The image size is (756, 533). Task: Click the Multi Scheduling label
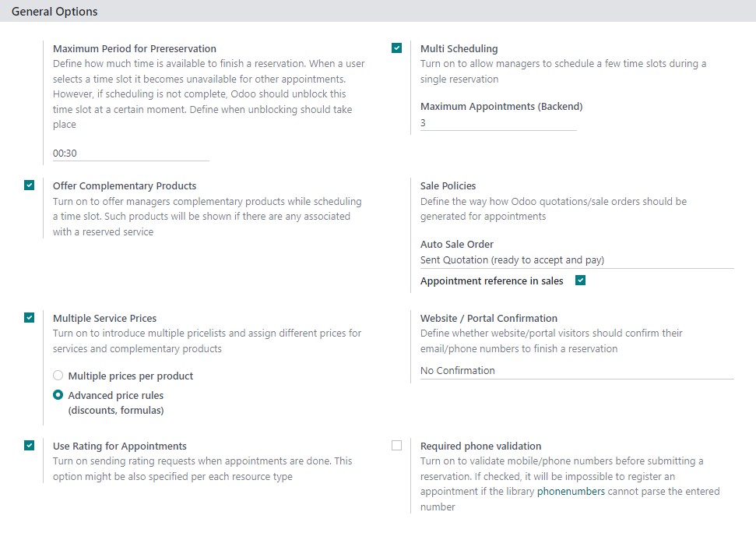click(459, 49)
